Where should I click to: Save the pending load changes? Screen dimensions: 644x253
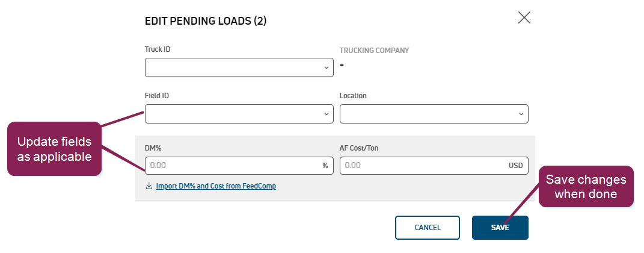click(x=500, y=228)
